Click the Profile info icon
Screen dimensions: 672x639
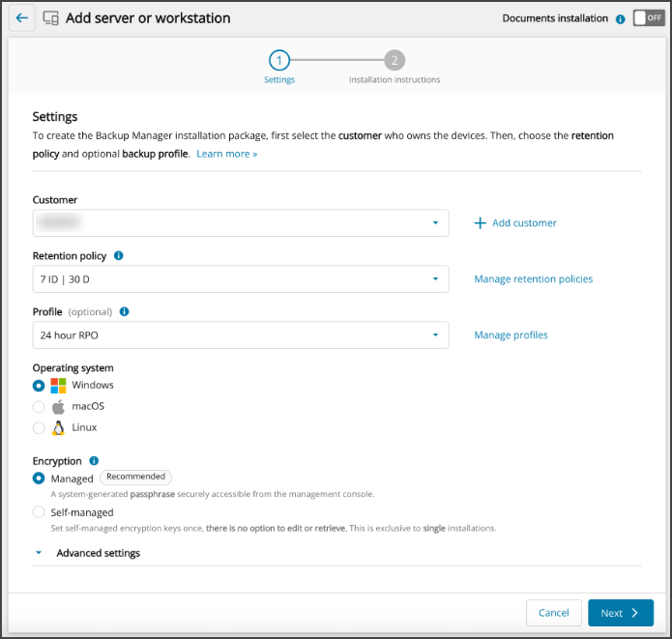click(x=125, y=312)
